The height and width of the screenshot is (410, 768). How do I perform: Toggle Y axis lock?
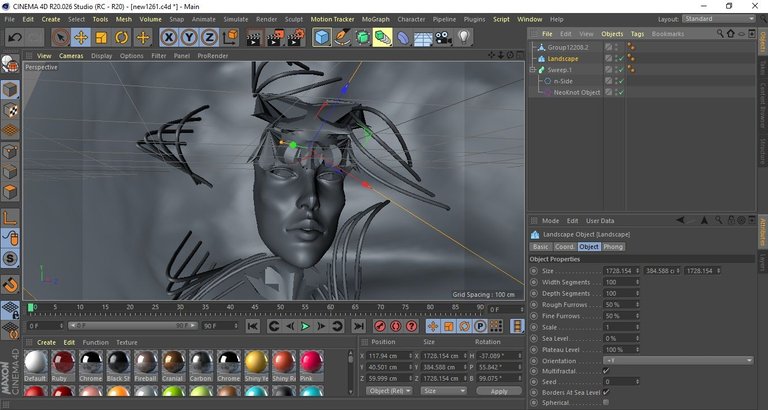(189, 37)
